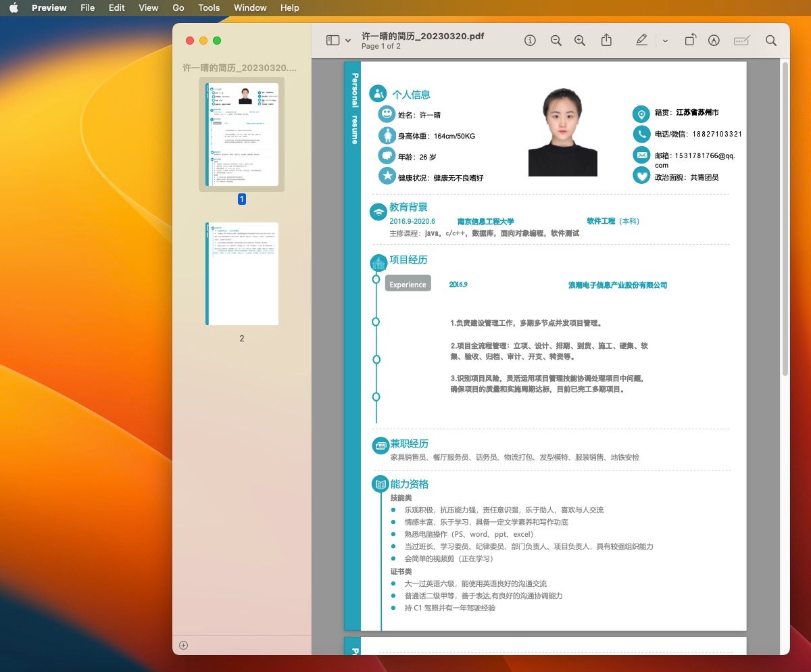Expand the sidebar view options chevron
This screenshot has width=811, height=672.
click(348, 41)
